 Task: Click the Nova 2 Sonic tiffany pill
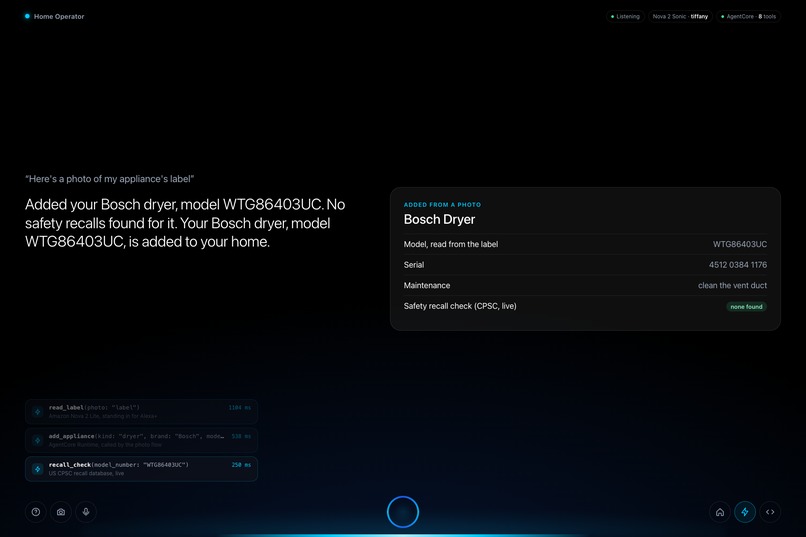coord(680,16)
